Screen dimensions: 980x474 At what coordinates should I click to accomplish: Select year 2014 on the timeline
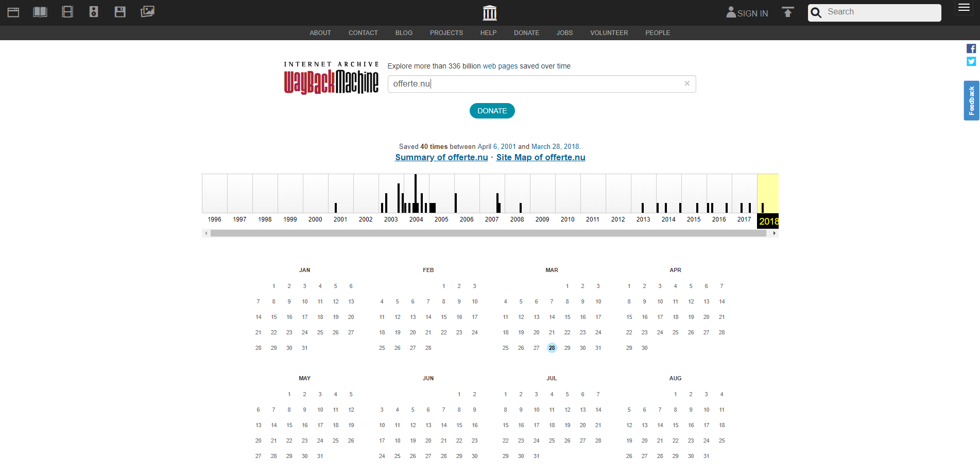[x=668, y=219]
